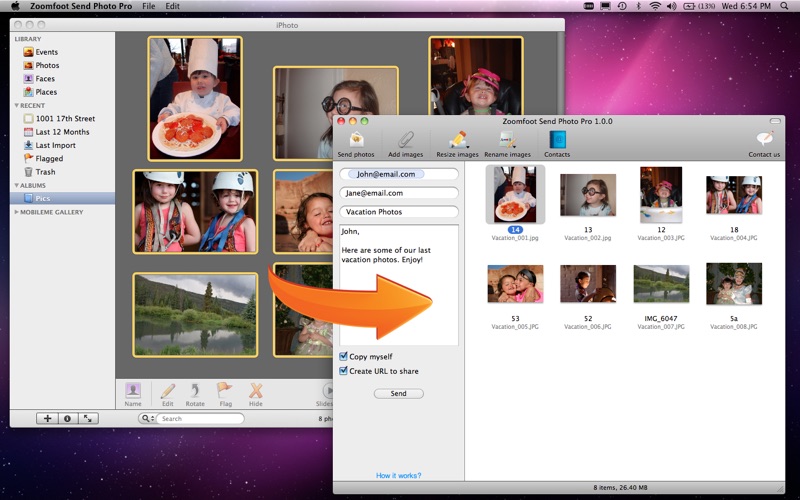Open the Rename images tool
This screenshot has height=500, width=800.
click(507, 144)
